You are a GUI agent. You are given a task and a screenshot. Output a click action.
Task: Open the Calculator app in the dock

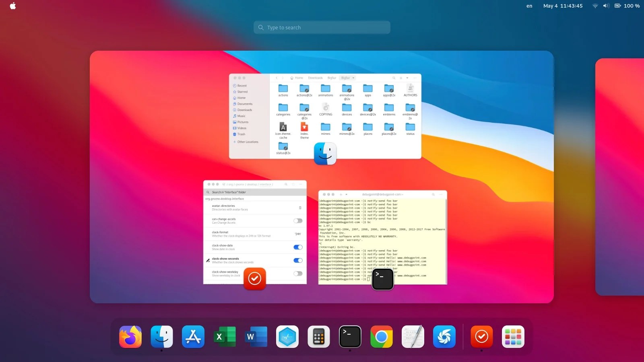coord(318,337)
